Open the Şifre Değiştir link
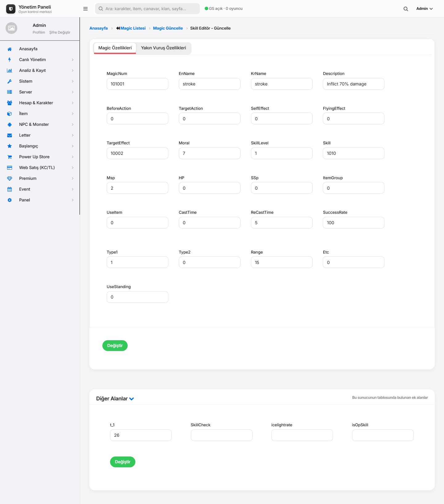This screenshot has width=444, height=504. 60,32
